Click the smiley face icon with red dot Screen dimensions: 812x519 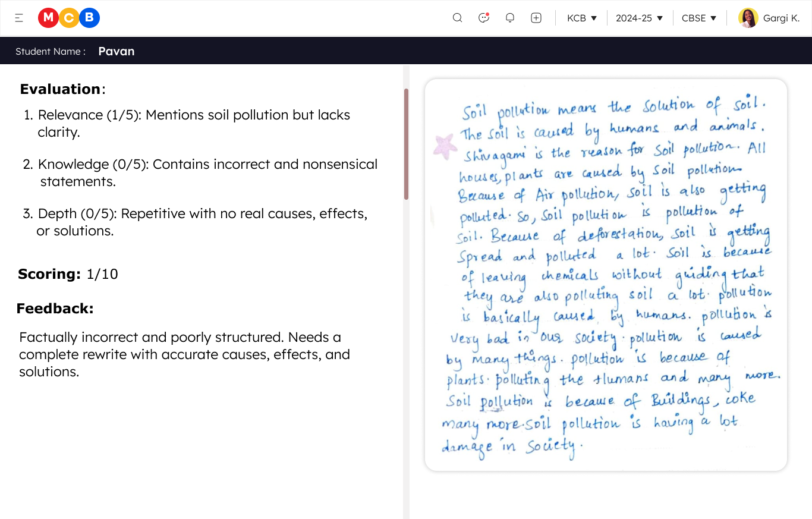pos(484,18)
